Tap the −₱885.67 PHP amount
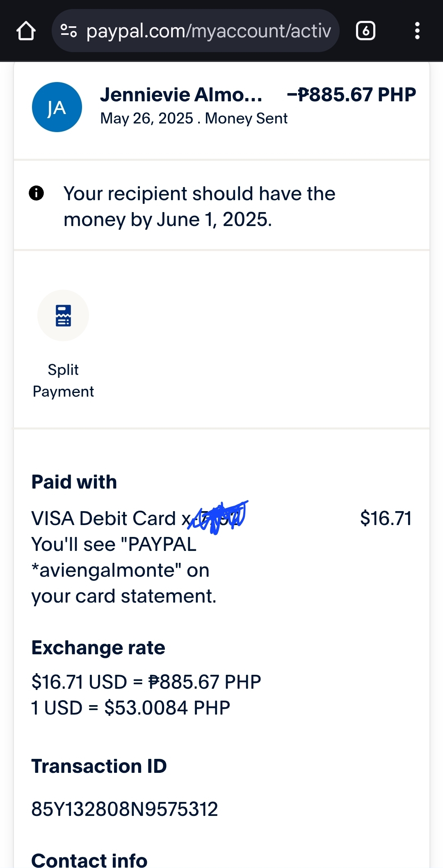Image resolution: width=443 pixels, height=868 pixels. click(351, 95)
